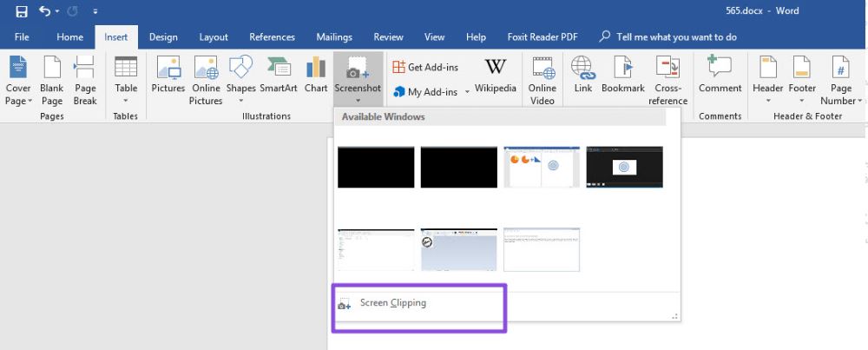
Task: Insert a Bookmark
Action: [x=622, y=75]
